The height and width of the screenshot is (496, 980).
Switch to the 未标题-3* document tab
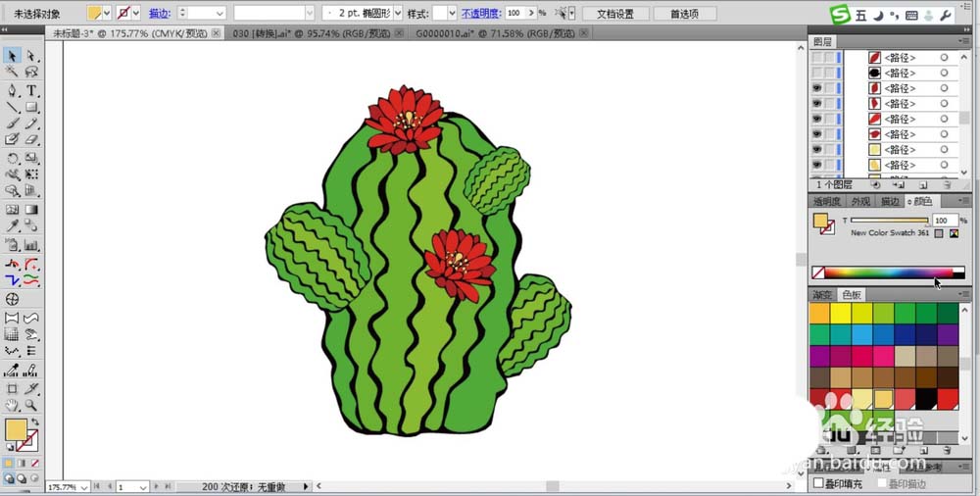130,33
